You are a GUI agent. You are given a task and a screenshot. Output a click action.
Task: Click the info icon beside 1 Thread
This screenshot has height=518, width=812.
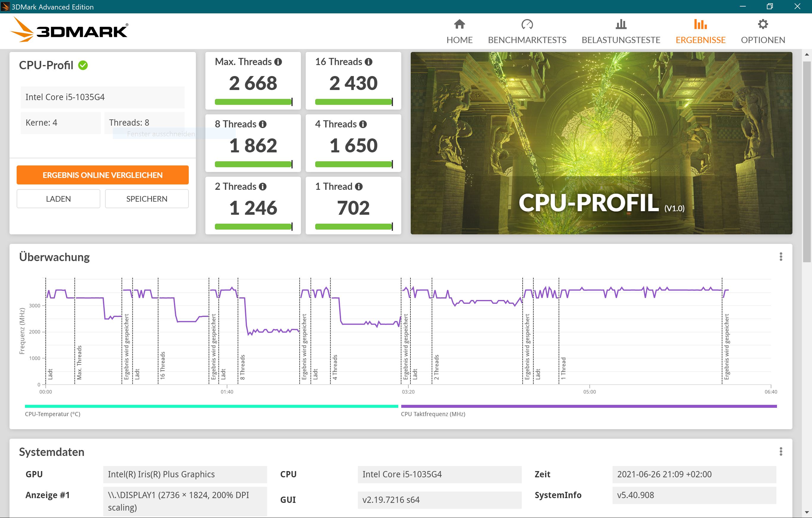(359, 187)
